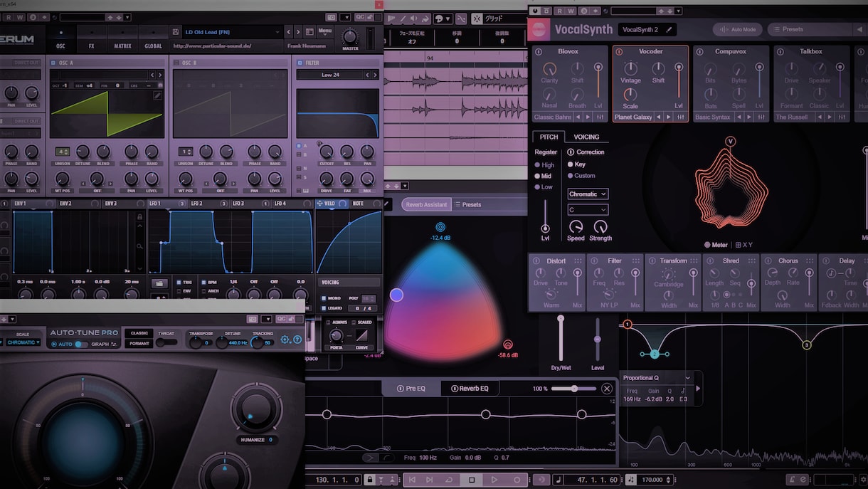Select Register High option
Viewport: 868px width, 489px height.
click(544, 165)
